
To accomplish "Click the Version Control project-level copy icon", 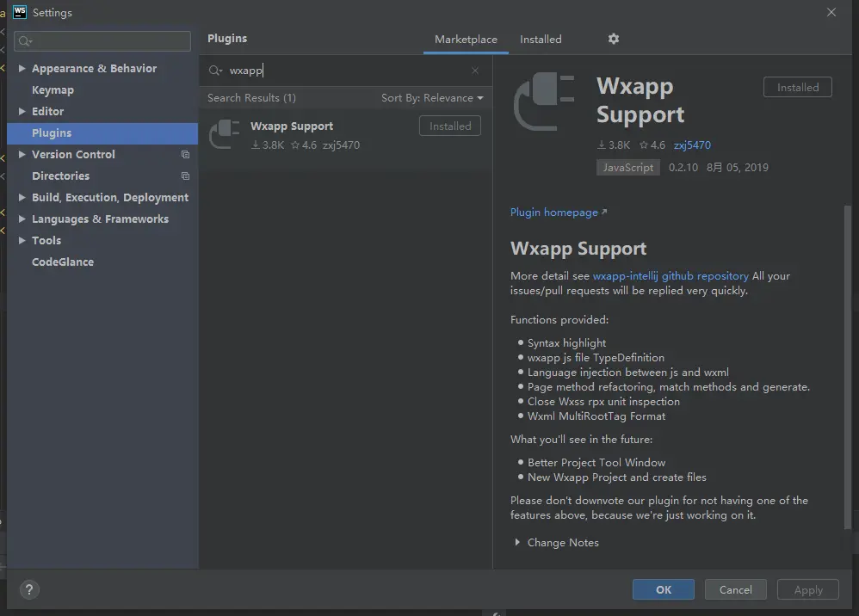I will [185, 154].
